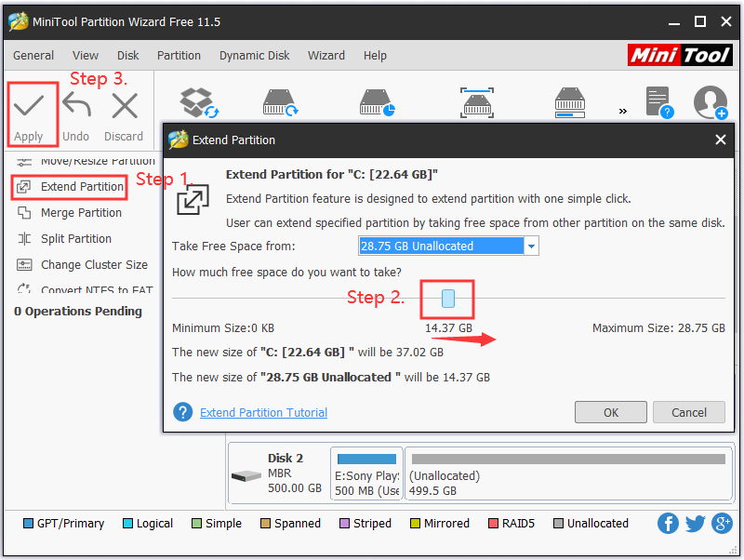Open the Partition menu
Image resolution: width=744 pixels, height=560 pixels.
coord(179,56)
